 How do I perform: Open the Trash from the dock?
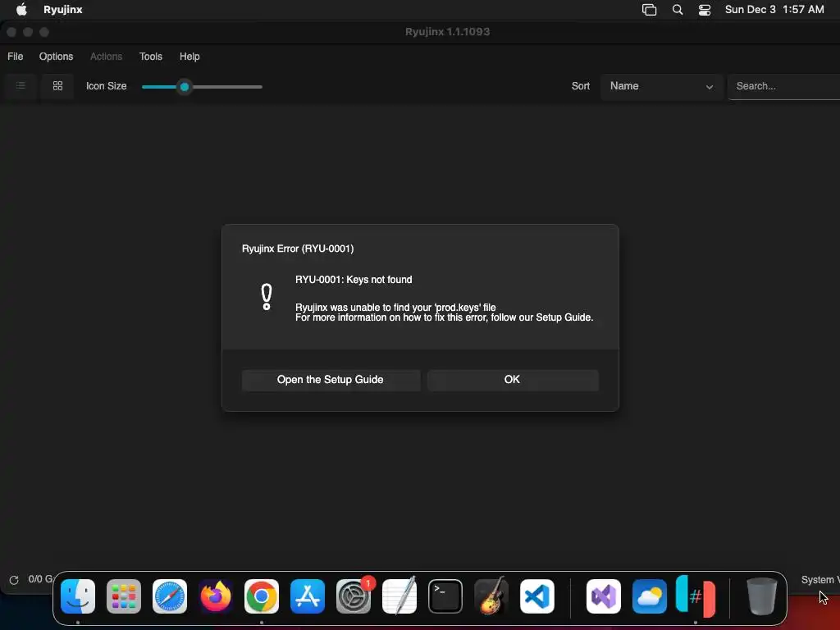click(x=761, y=596)
